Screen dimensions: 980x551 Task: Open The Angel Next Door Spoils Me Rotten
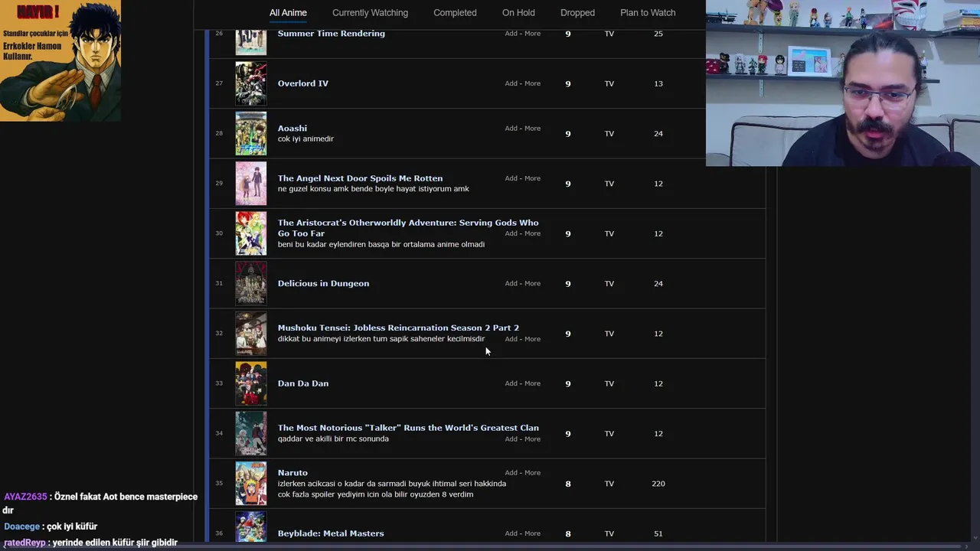(360, 178)
